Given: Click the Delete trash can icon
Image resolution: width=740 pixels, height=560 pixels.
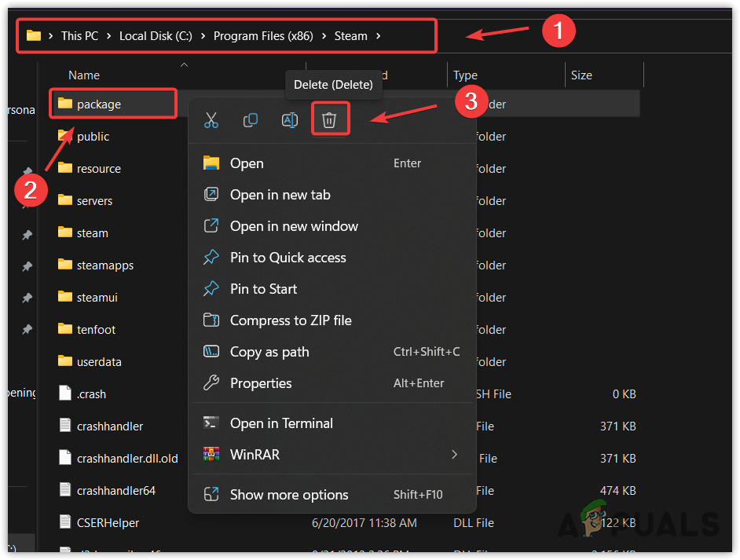Looking at the screenshot, I should [329, 120].
